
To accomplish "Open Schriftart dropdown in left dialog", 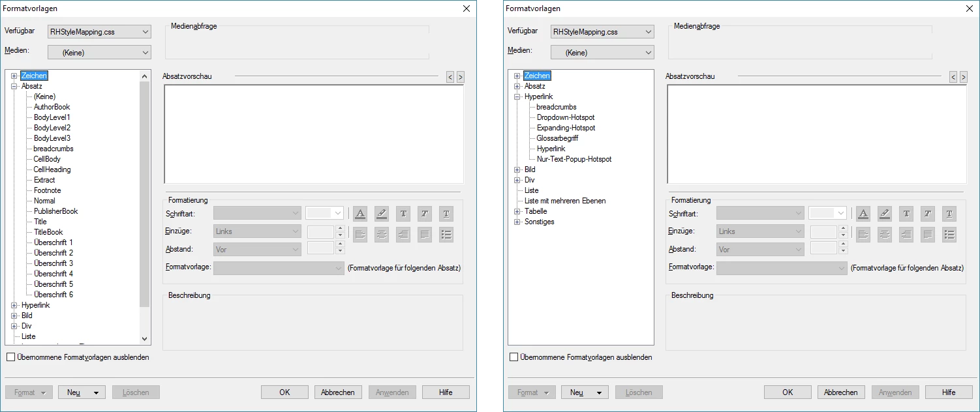I will click(257, 213).
